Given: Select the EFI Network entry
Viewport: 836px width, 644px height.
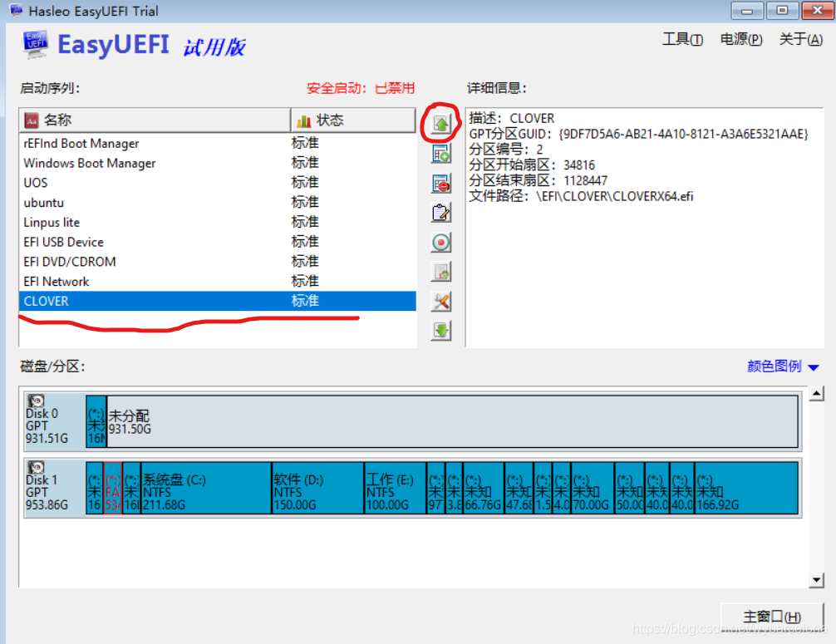Looking at the screenshot, I should 218,282.
